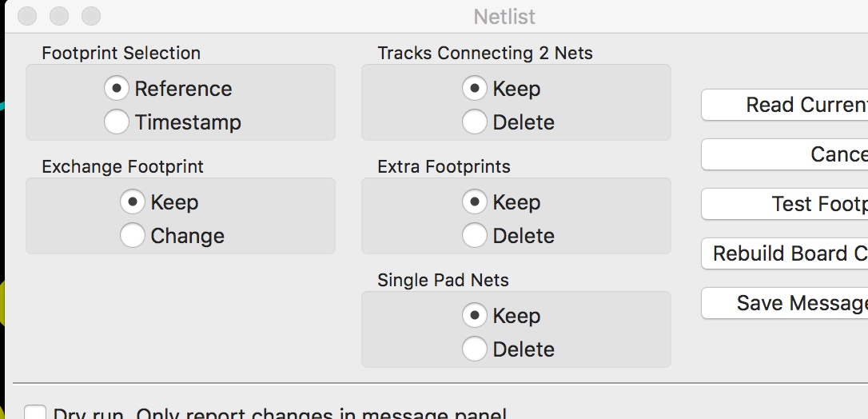868x419 pixels.
Task: Select Keep under Single Pad Nets
Action: pyautogui.click(x=475, y=316)
